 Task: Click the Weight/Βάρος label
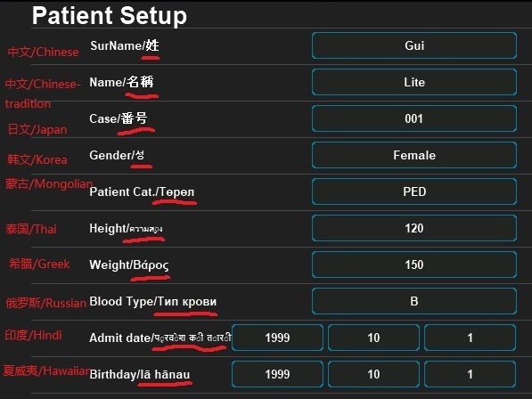[x=129, y=265]
